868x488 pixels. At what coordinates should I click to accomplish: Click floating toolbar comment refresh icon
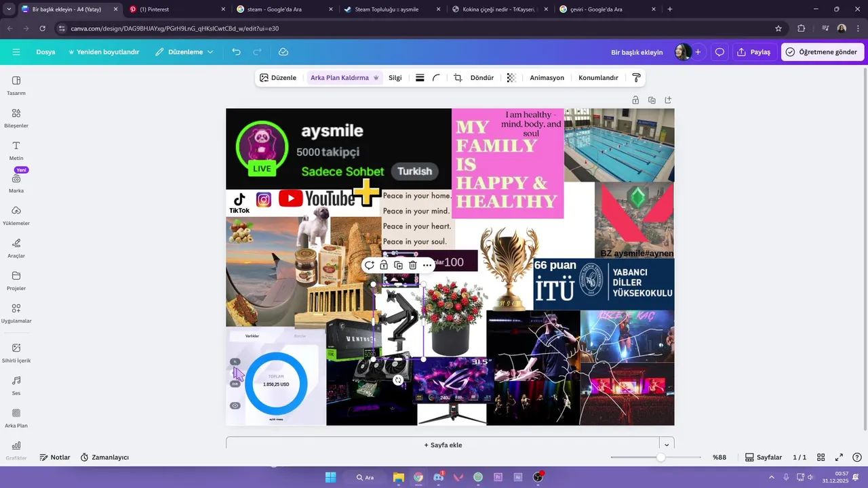point(370,265)
